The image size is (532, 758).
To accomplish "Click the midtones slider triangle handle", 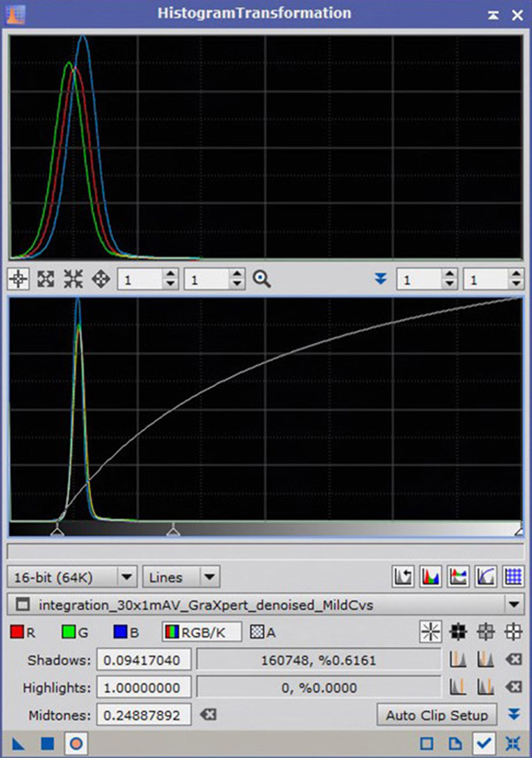I will pos(173,529).
